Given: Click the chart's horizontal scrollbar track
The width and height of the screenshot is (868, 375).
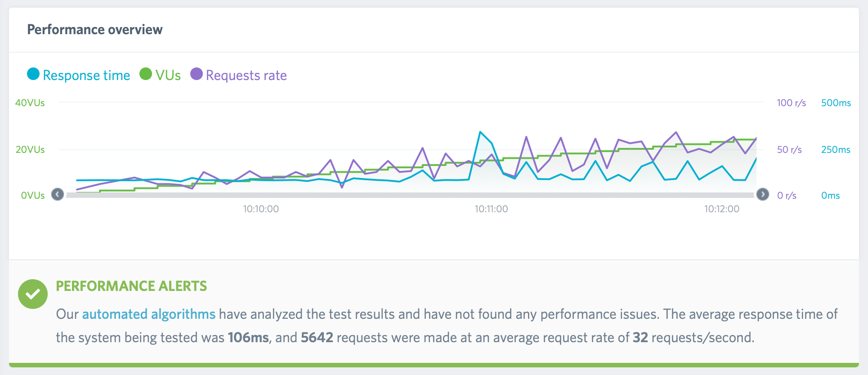Looking at the screenshot, I should [x=409, y=195].
